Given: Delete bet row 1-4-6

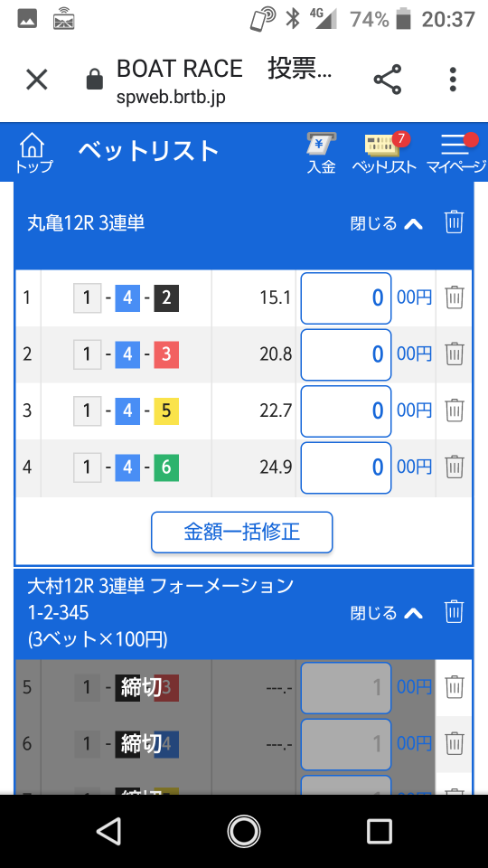Looking at the screenshot, I should point(455,467).
